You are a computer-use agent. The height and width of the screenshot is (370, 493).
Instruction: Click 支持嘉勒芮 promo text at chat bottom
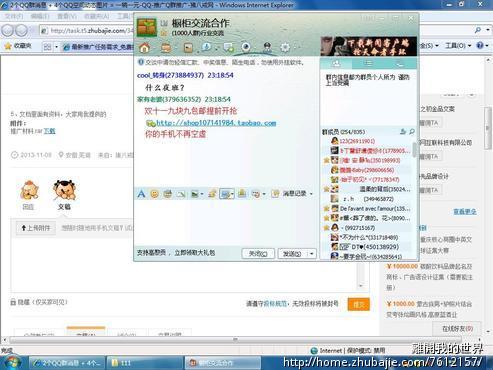tap(176, 253)
